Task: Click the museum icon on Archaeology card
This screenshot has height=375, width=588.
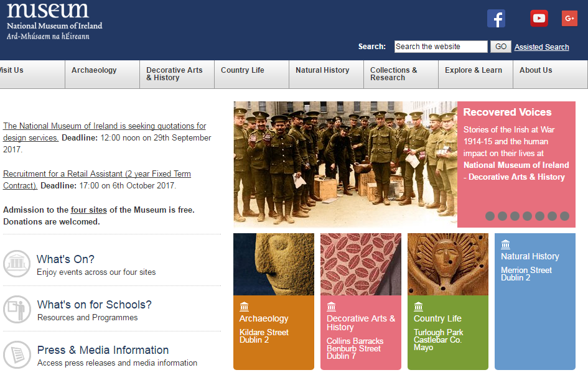Action: (244, 307)
